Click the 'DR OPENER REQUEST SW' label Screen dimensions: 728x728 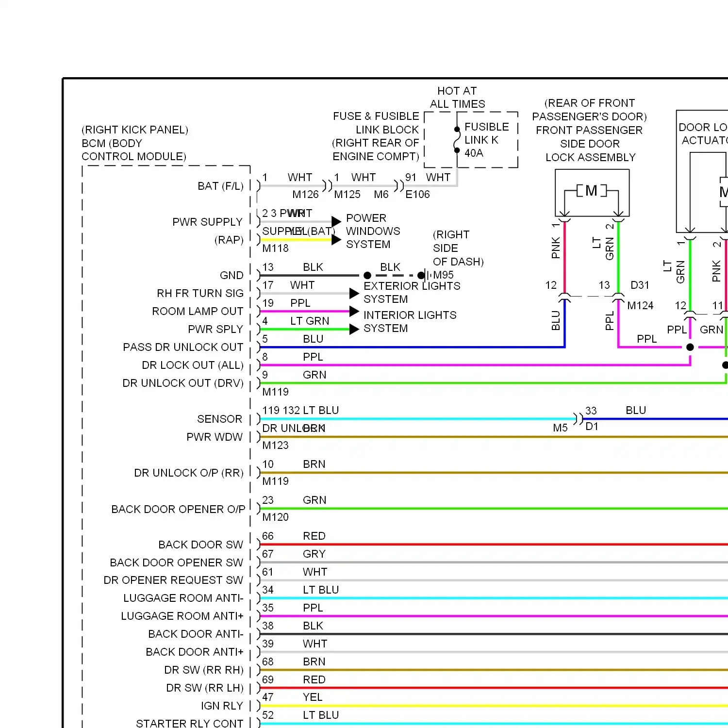[x=173, y=580]
